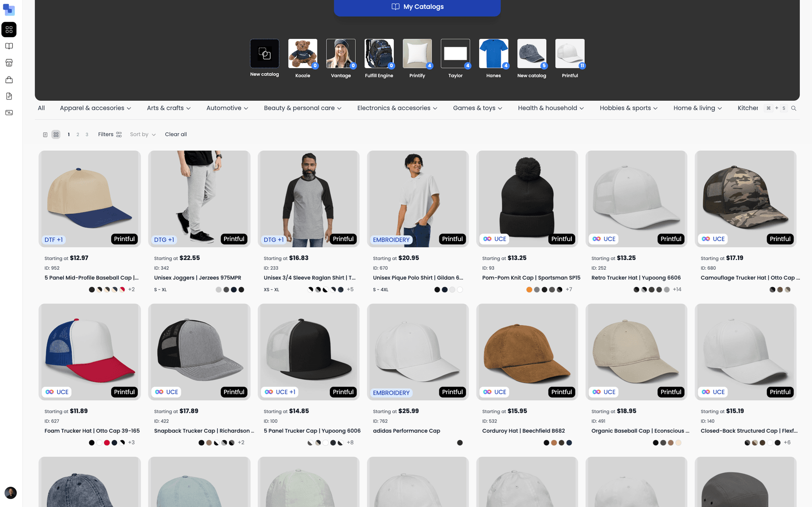Open the document icon in the sidebar

9,96
